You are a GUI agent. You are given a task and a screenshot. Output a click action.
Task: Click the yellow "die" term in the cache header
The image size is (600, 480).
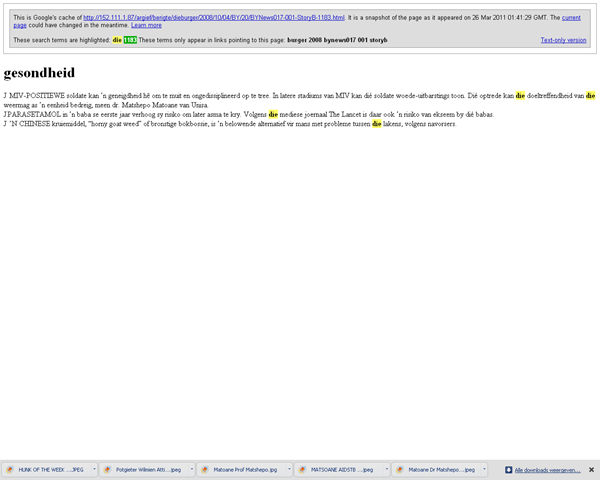click(x=117, y=40)
